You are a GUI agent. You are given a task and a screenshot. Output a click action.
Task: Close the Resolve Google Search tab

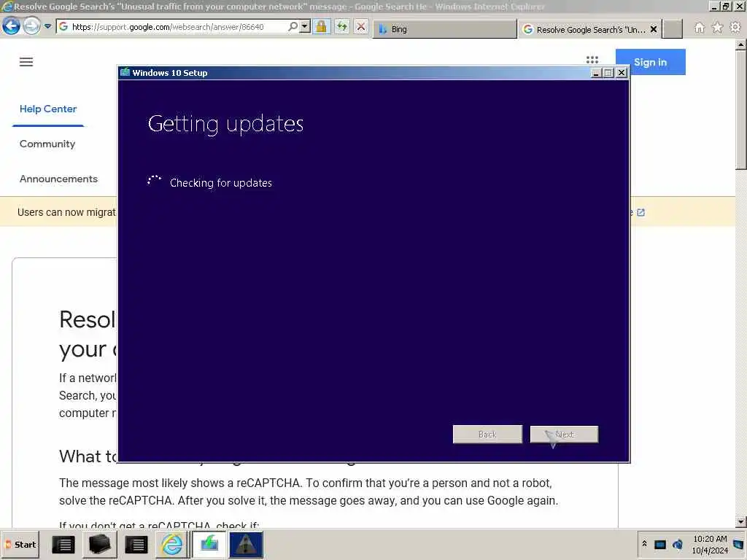tap(654, 29)
